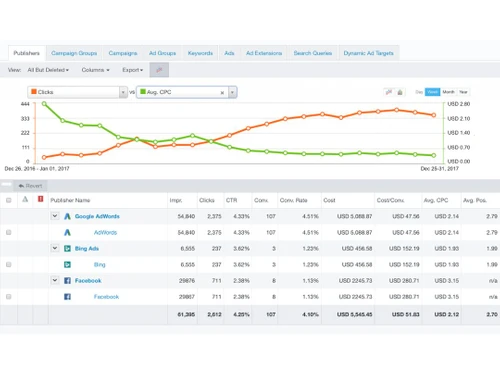Open the Avg. CPC metric dropdown arrow

(232, 92)
